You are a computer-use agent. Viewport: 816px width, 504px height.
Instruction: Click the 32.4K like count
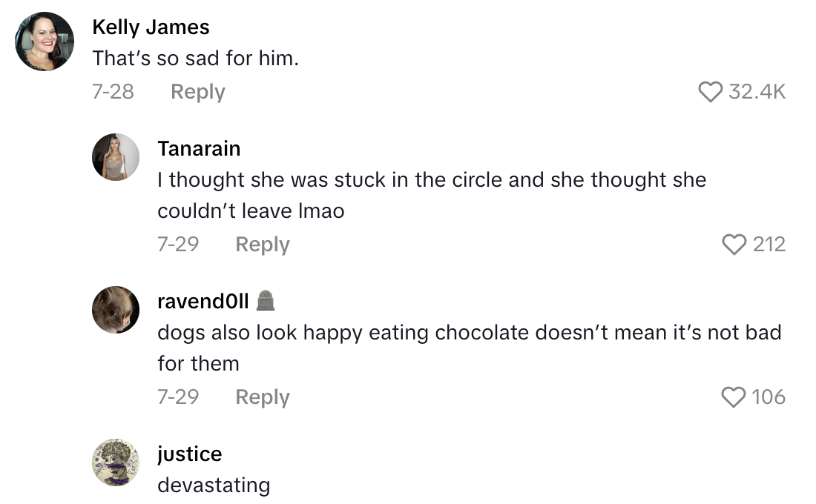(x=757, y=92)
